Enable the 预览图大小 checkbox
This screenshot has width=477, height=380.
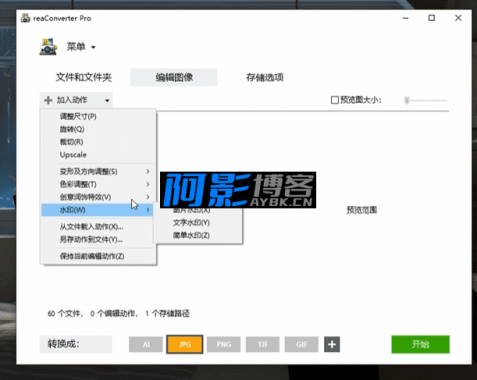[x=335, y=100]
